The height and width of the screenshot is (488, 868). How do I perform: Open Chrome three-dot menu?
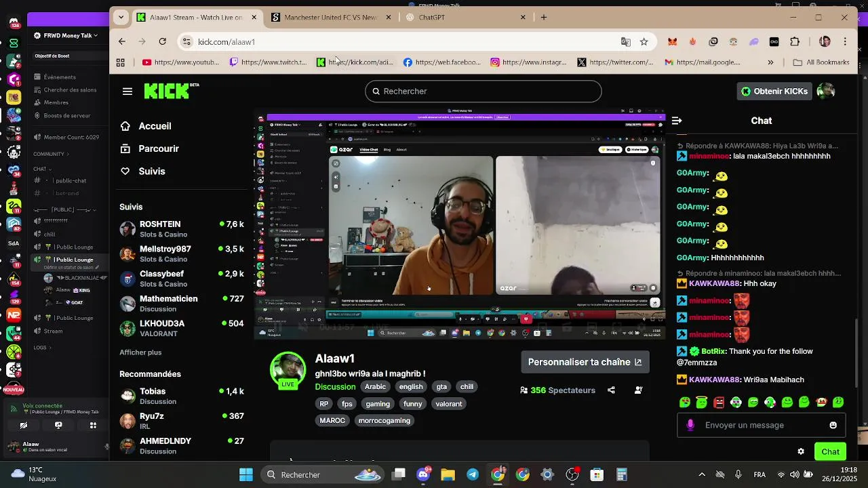point(845,41)
